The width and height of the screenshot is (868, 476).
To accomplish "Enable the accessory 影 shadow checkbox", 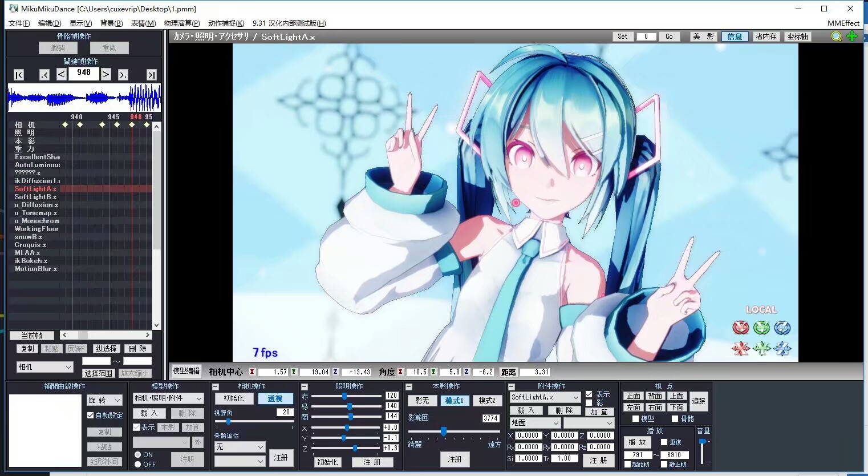I will click(x=589, y=402).
